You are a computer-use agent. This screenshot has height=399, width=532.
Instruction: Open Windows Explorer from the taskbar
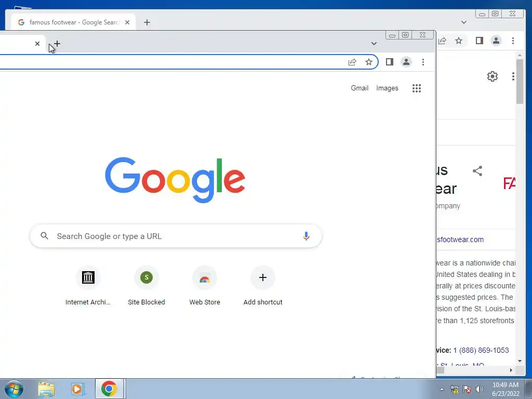(46, 389)
